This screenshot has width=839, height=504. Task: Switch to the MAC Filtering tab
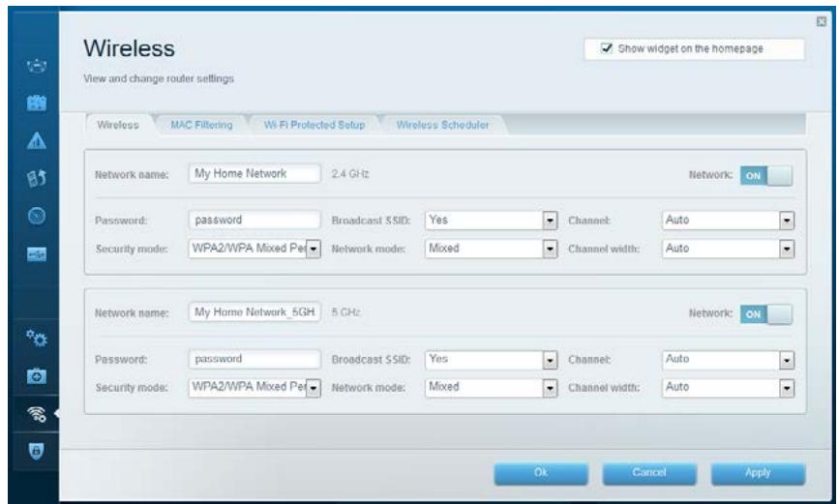coord(201,125)
